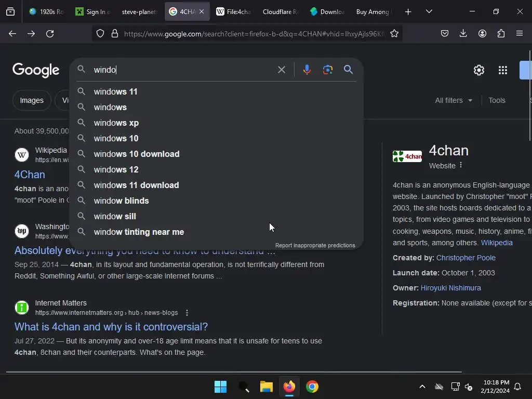Select suggestion windows 11
This screenshot has height=399, width=532.
(x=217, y=91)
